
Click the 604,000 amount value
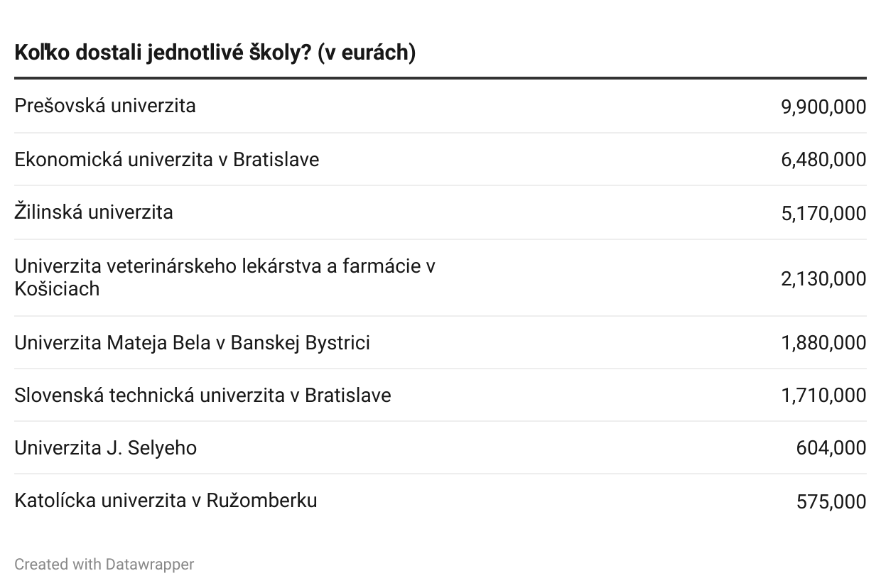point(831,448)
